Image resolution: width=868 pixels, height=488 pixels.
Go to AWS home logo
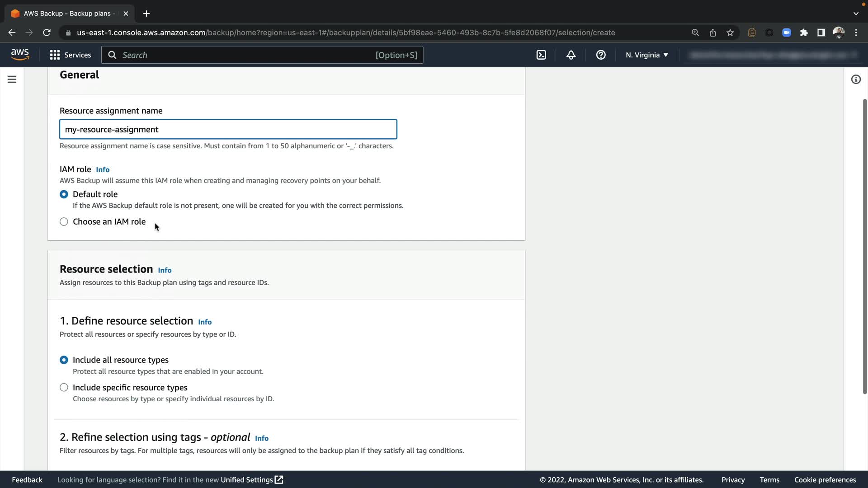coord(20,55)
